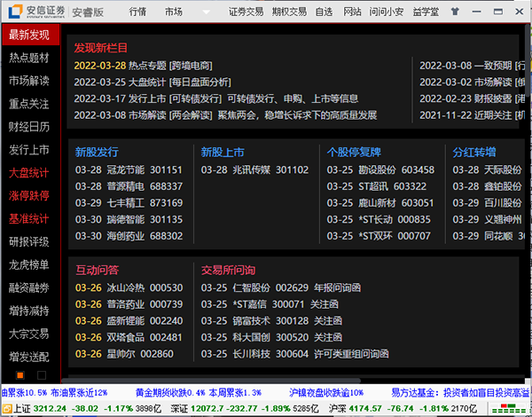Click the 分红转增 section heading
532x417 pixels.
tap(474, 152)
